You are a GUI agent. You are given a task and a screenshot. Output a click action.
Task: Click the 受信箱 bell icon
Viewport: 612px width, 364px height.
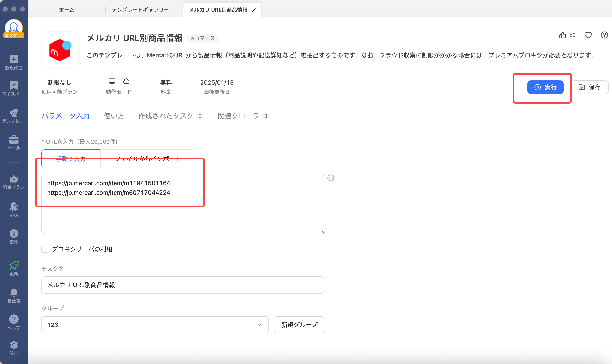tap(14, 292)
